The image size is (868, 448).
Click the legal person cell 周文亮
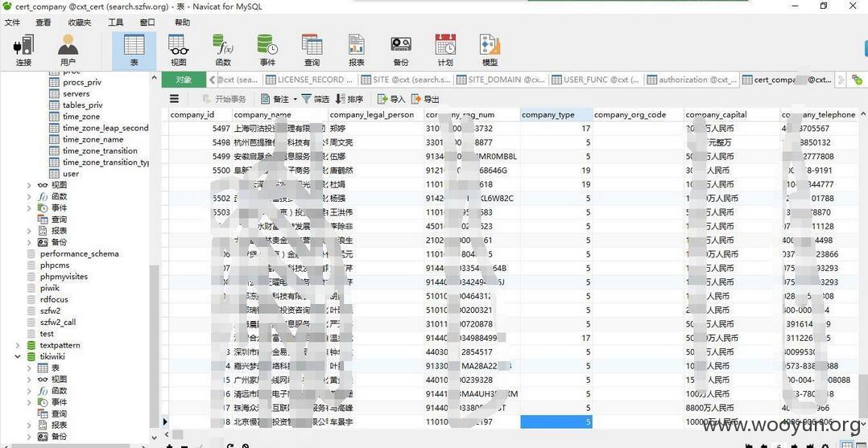[x=375, y=142]
